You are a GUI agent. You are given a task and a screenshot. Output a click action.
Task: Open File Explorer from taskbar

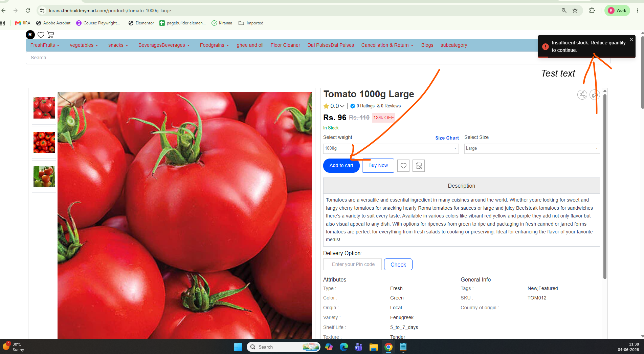point(373,347)
